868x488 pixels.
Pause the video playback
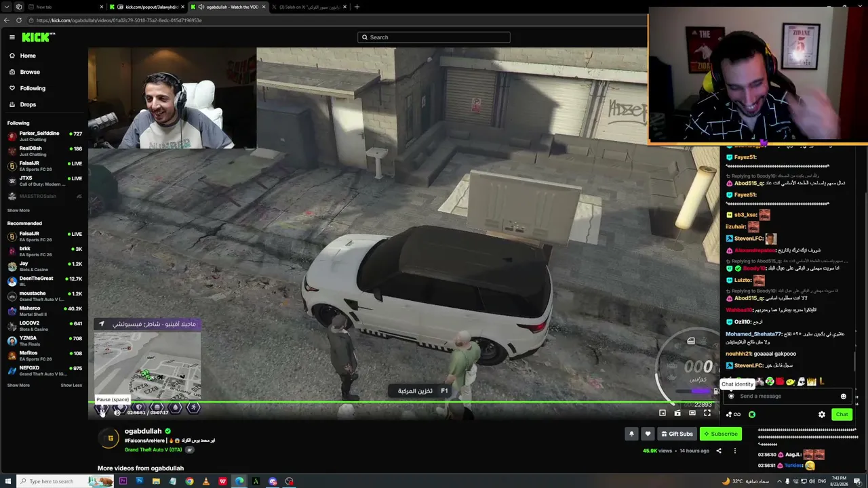[102, 411]
